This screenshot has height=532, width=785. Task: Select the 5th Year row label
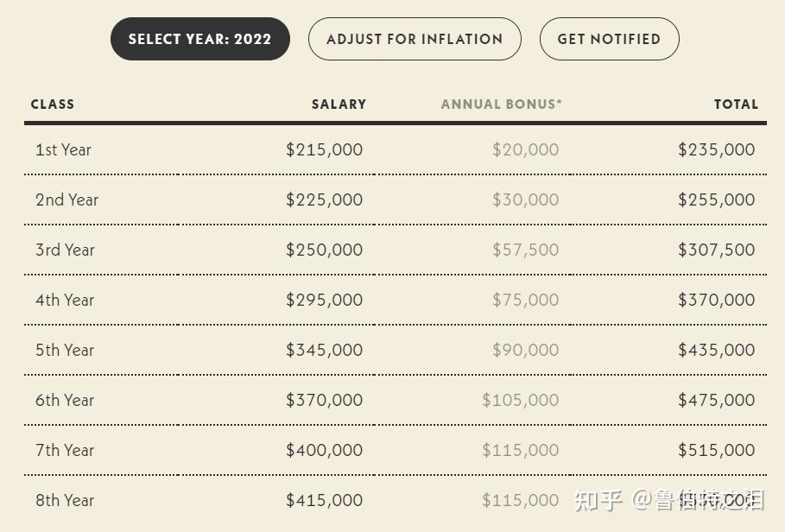point(65,350)
